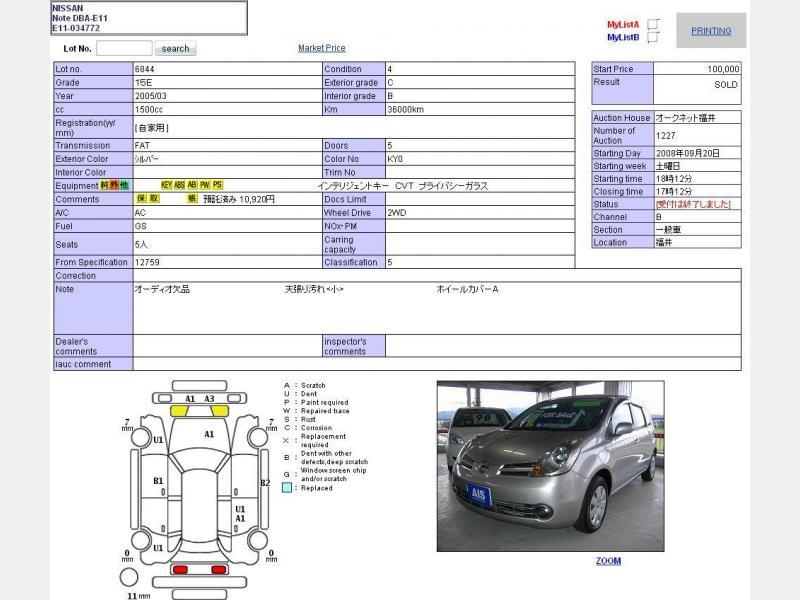This screenshot has height=600, width=800.
Task: Select the note text ホイールカバーA
Action: [467, 289]
